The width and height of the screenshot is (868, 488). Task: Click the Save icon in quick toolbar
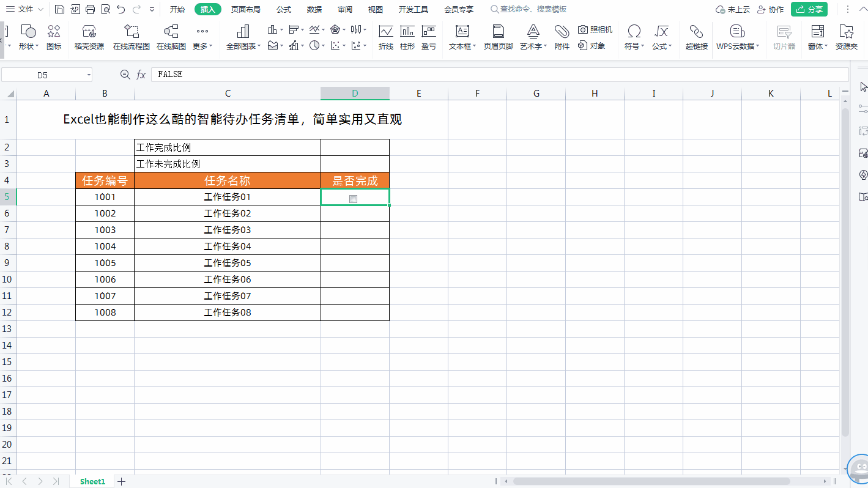(x=59, y=9)
